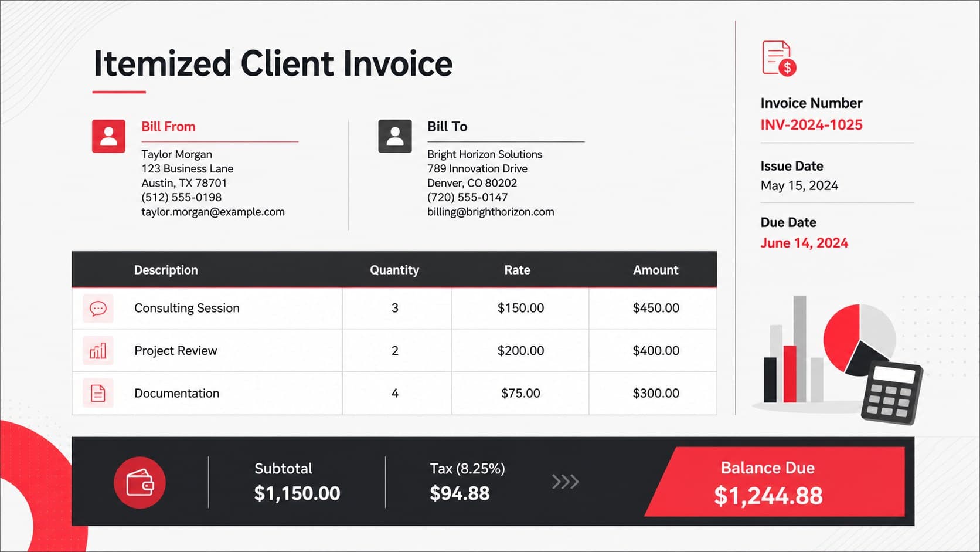Screen dimensions: 980x552
Task: Click the $400.00 amount cell
Action: pyautogui.click(x=653, y=351)
